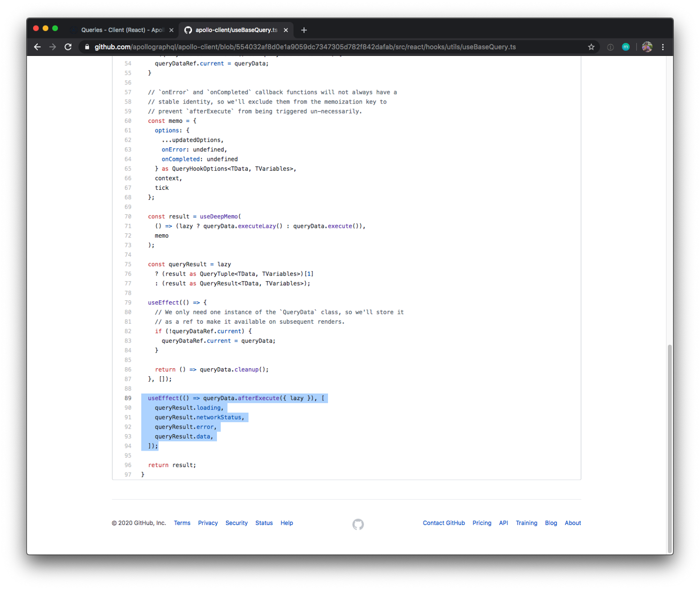
Task: Click the teal extension icon
Action: (625, 47)
